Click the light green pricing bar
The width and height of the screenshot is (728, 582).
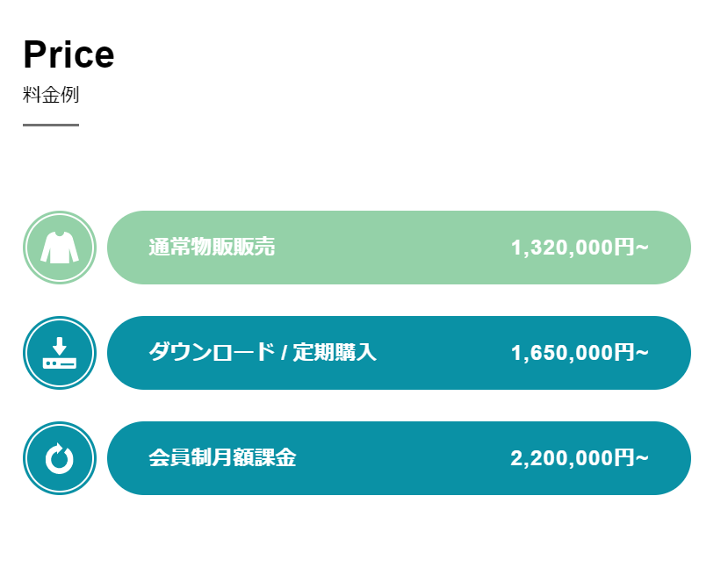click(x=399, y=248)
